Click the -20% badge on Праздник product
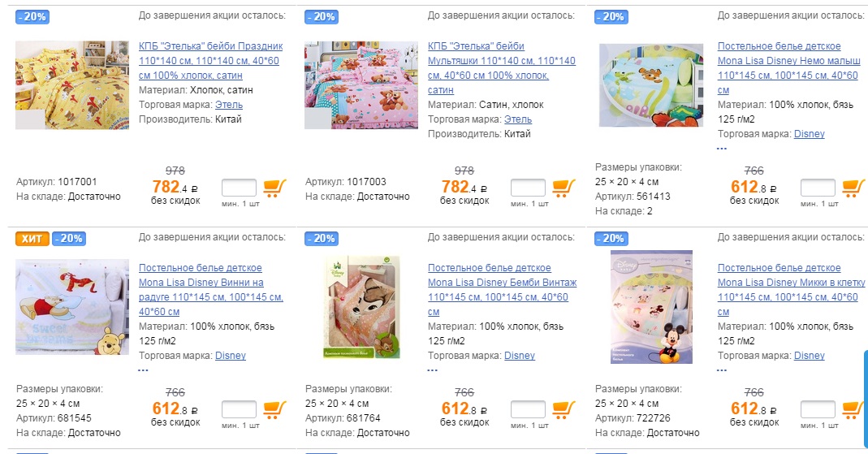868x454 pixels. point(32,16)
